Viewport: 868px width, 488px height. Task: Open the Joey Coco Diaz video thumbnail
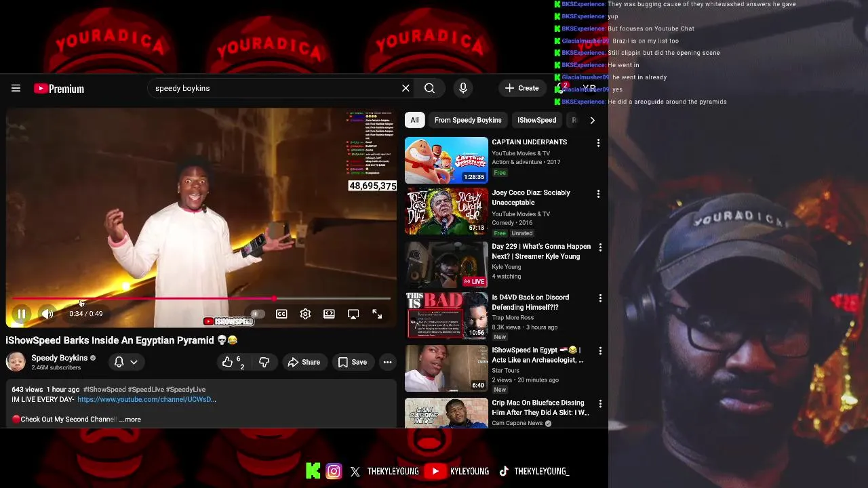pyautogui.click(x=446, y=211)
